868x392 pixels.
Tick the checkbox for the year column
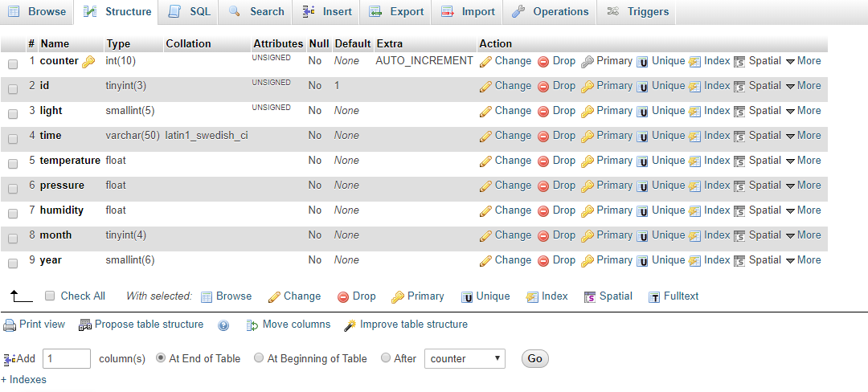pyautogui.click(x=13, y=263)
